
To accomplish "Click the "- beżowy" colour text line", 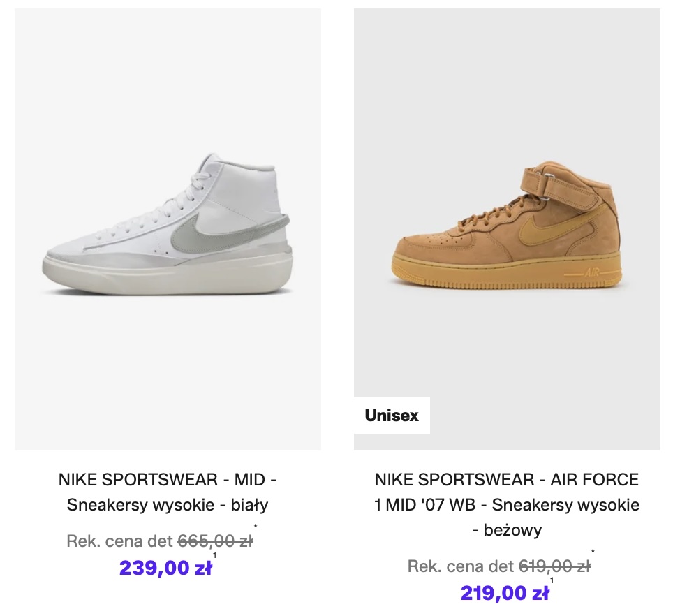I will pyautogui.click(x=506, y=530).
